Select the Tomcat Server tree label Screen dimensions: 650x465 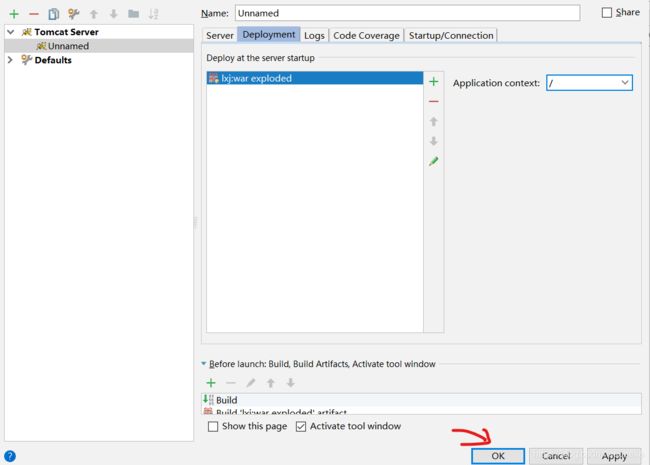pos(66,32)
